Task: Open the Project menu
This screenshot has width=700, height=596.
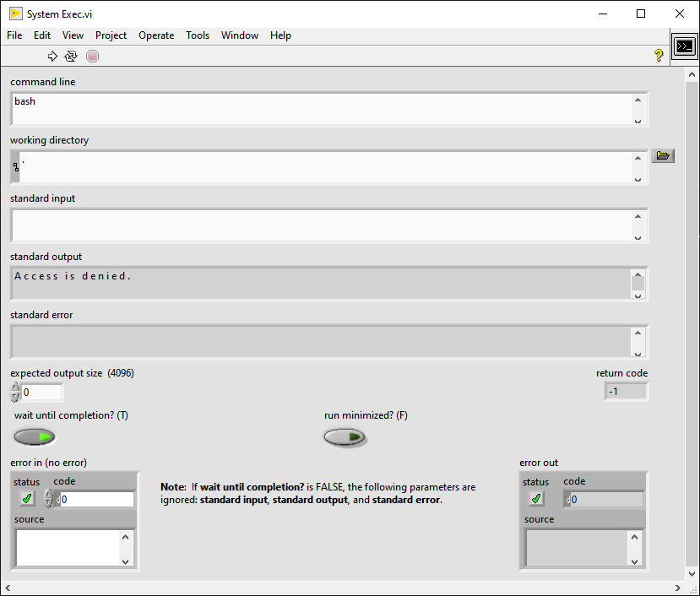Action: point(111,35)
